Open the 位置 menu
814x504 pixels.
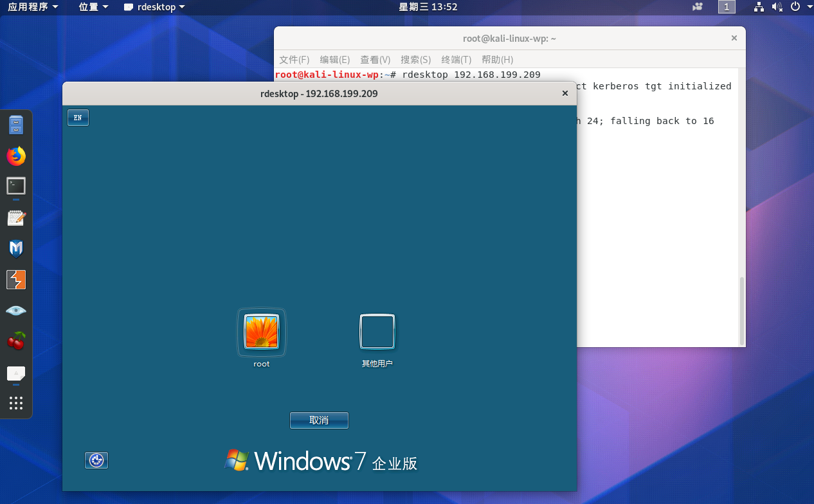[x=93, y=7]
